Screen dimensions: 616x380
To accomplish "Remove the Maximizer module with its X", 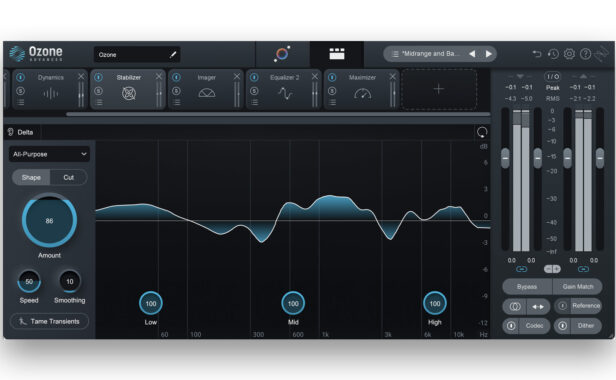I will click(x=392, y=77).
